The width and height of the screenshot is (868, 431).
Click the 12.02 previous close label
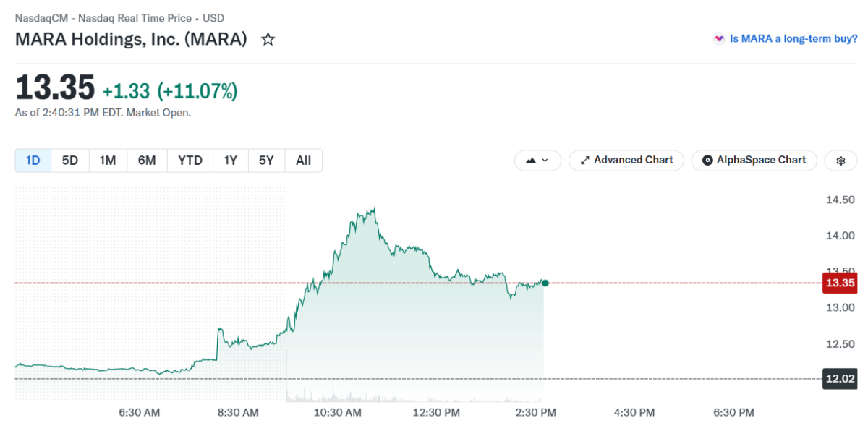point(841,378)
